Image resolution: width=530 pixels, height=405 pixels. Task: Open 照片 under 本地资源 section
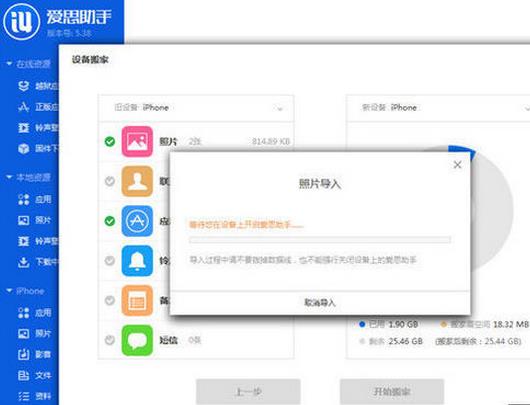[x=34, y=220]
